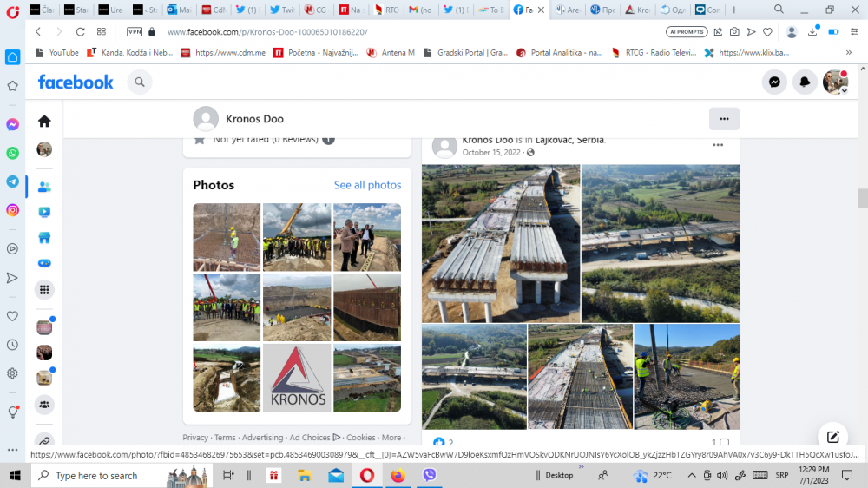This screenshot has height=488, width=868.
Task: Open Instagram in Opera sidebar
Action: [x=12, y=210]
